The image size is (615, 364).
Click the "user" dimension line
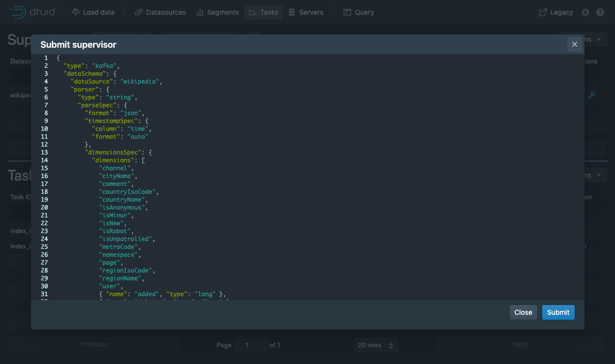tap(111, 286)
